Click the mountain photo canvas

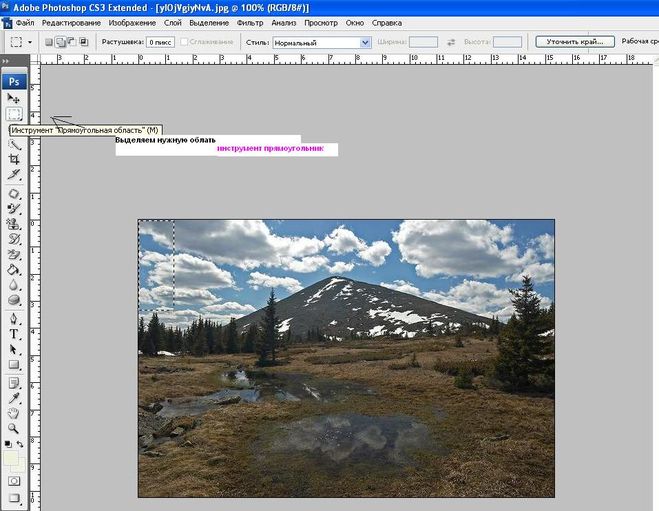(x=346, y=358)
